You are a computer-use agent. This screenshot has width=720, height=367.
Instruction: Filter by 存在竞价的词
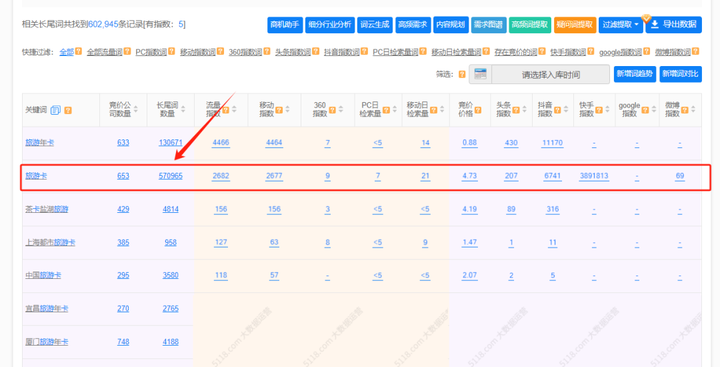(x=516, y=52)
